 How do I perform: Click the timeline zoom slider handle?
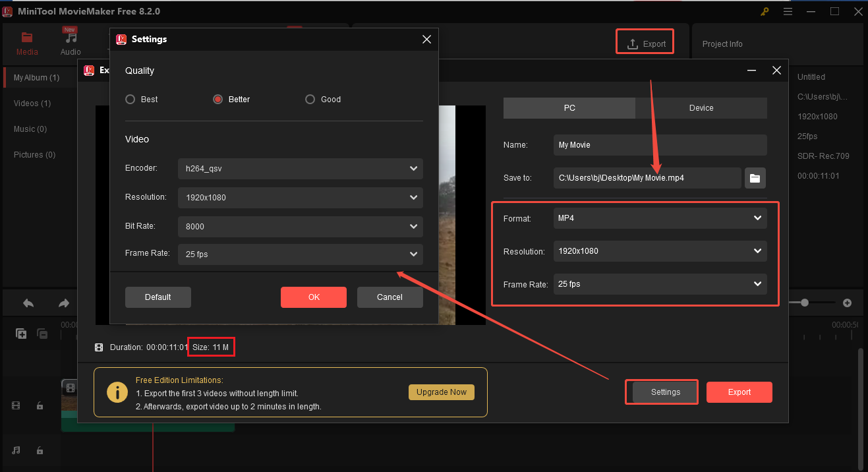click(x=805, y=303)
